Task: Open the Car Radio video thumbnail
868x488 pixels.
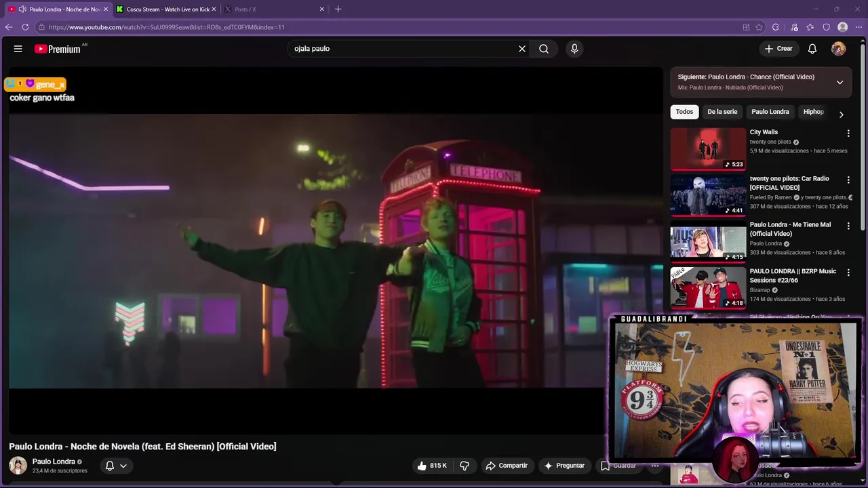Action: pyautogui.click(x=708, y=195)
